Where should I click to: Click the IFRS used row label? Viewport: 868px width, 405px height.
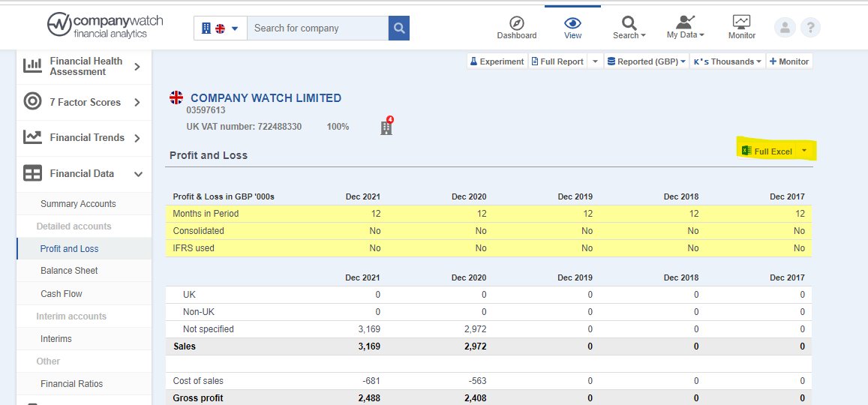click(194, 247)
